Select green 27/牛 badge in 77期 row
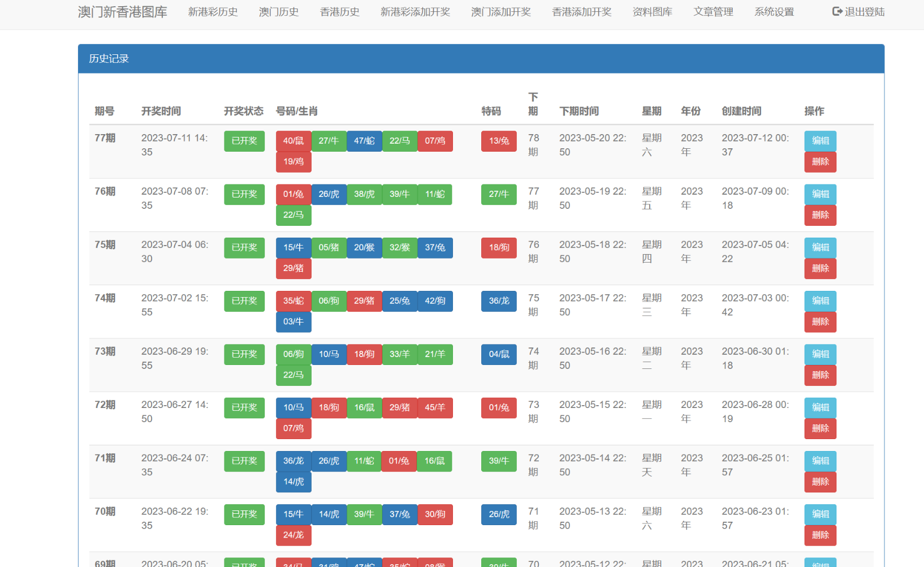The height and width of the screenshot is (567, 924). click(329, 141)
